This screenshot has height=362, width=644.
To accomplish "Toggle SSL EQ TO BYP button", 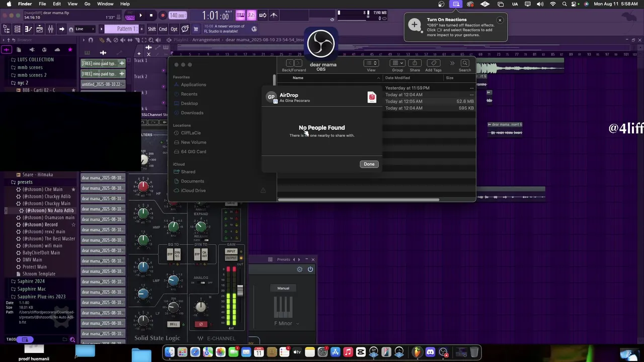I will click(x=170, y=255).
